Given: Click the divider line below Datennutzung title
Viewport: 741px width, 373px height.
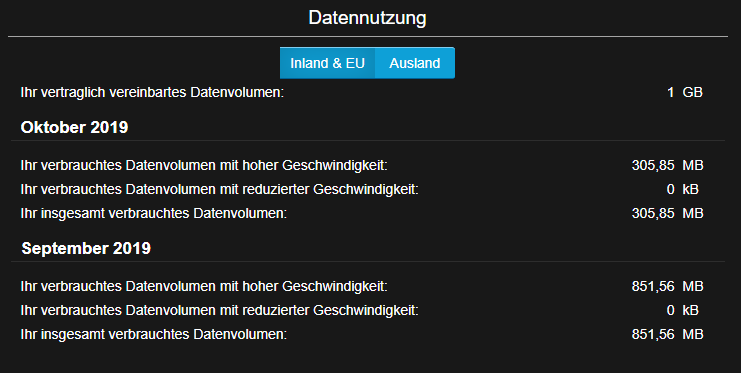Looking at the screenshot, I should tap(368, 36).
